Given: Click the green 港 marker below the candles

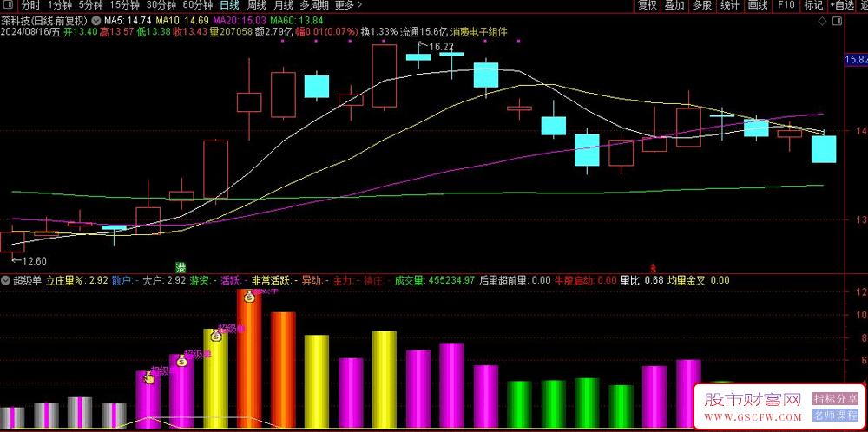Looking at the screenshot, I should click(180, 268).
